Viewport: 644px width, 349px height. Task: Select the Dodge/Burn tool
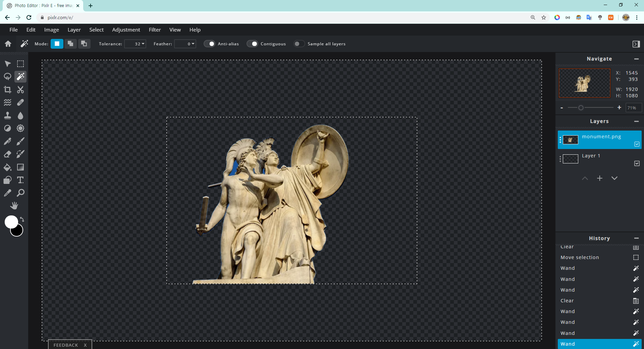7,128
